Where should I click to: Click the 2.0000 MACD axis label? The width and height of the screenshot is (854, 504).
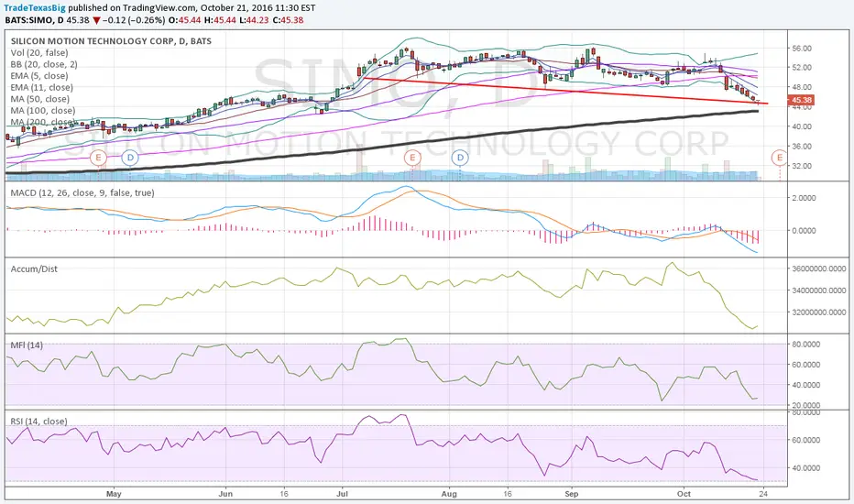coord(804,198)
